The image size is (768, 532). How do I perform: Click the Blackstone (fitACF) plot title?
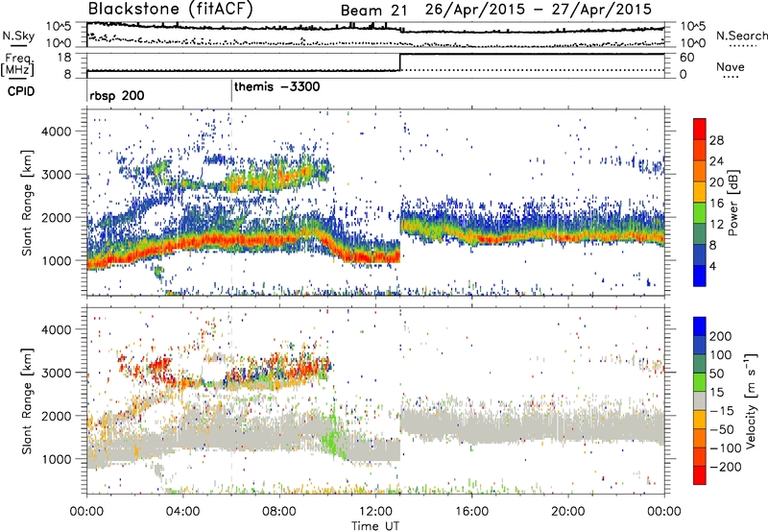click(x=170, y=10)
